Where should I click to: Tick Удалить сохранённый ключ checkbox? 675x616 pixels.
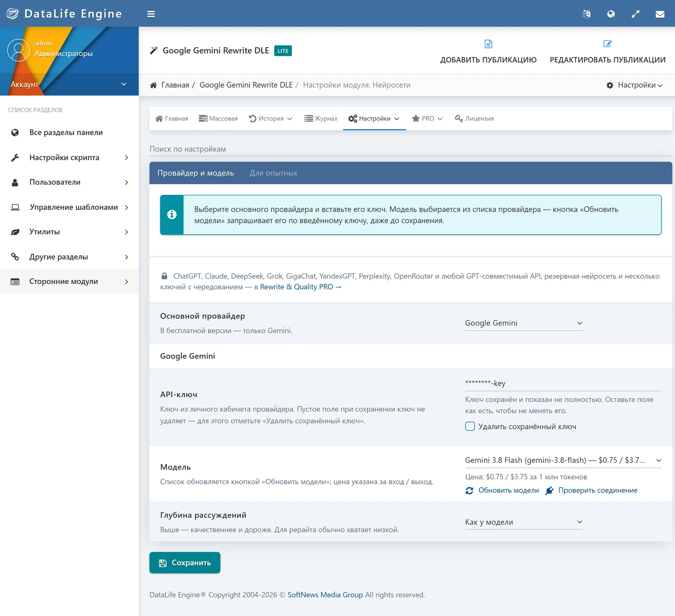coord(470,426)
